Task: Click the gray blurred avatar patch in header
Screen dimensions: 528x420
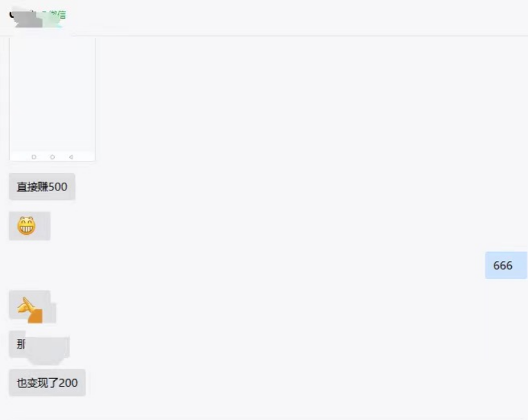Action: 29,19
